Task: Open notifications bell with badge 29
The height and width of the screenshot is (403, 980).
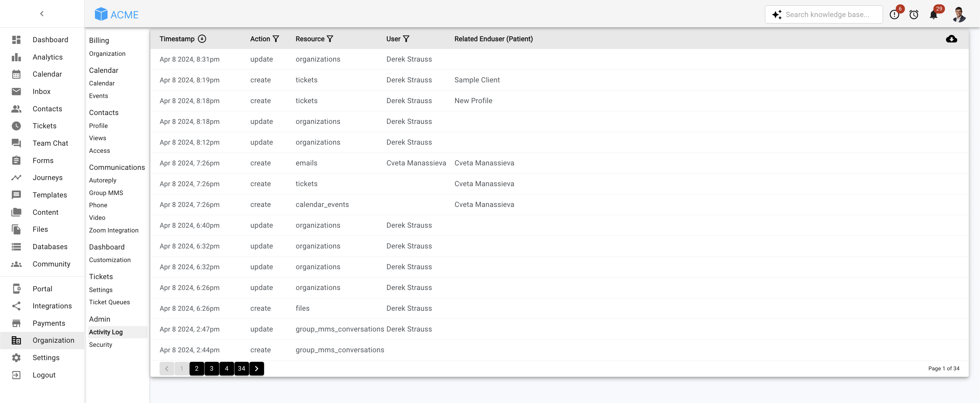Action: [934, 14]
